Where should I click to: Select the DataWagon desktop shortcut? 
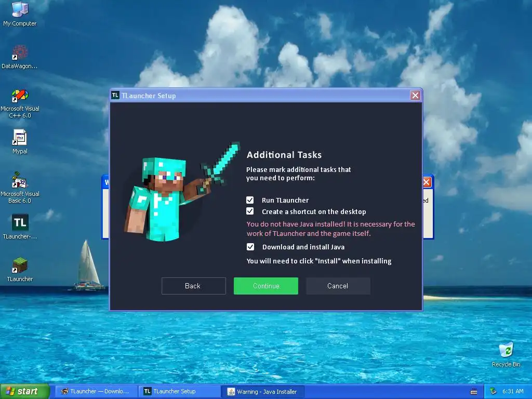(20, 57)
